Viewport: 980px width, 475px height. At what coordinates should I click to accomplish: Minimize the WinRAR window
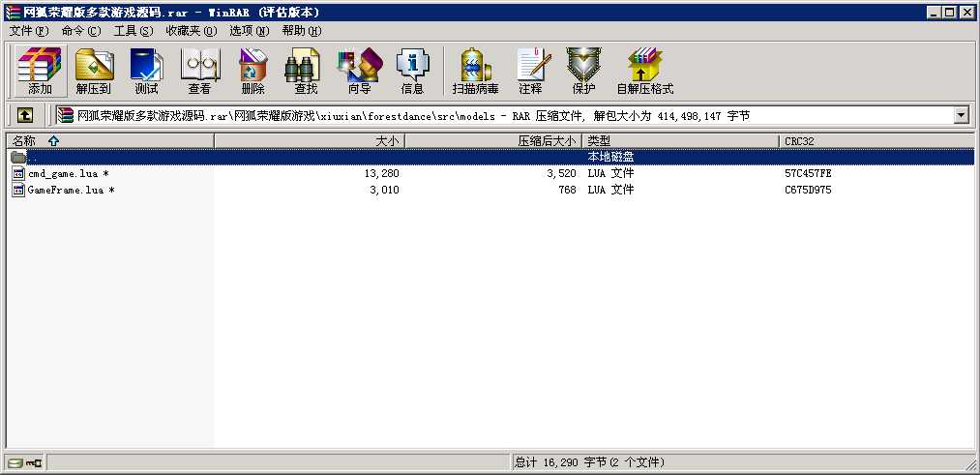(x=935, y=13)
